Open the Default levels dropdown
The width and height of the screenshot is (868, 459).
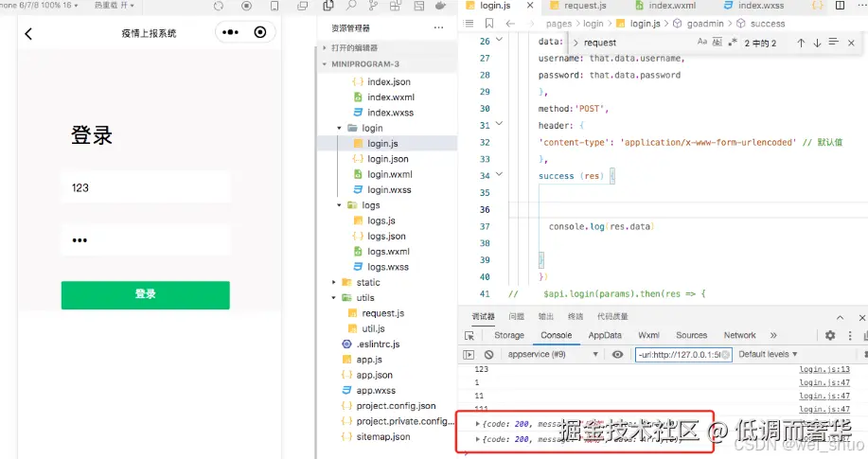point(768,354)
